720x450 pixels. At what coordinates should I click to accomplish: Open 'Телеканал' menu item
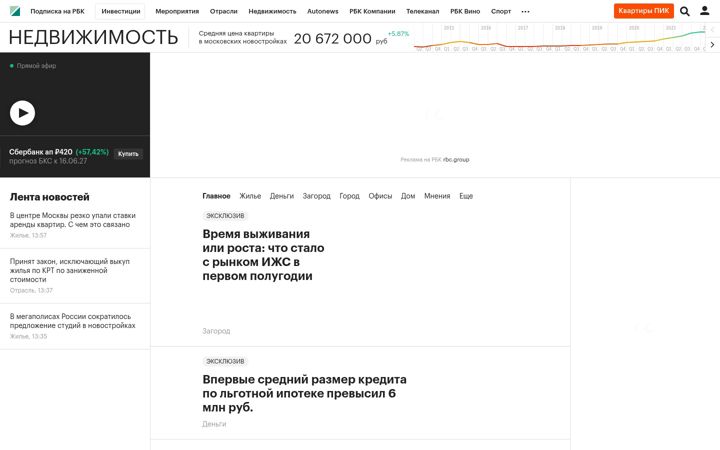[x=422, y=11]
